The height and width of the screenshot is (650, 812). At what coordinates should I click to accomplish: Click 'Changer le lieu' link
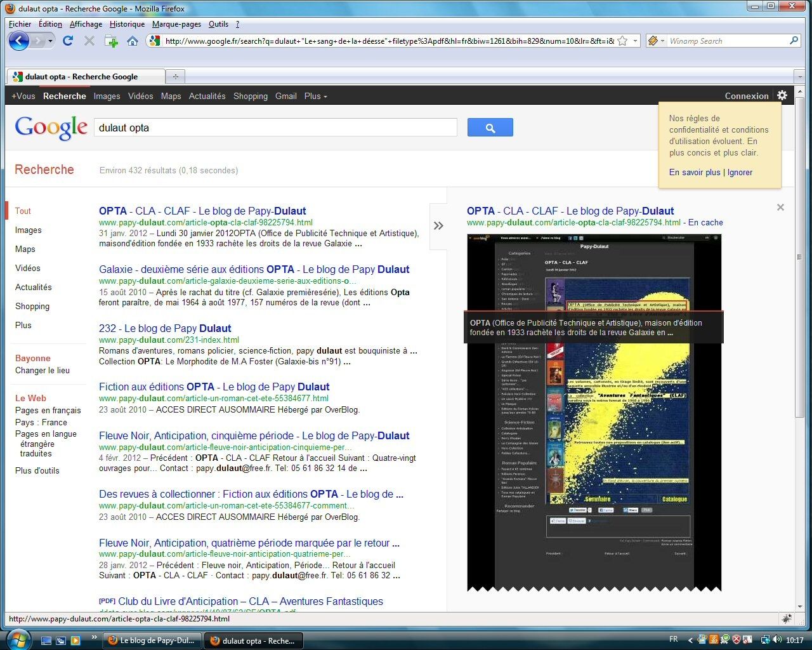point(43,370)
